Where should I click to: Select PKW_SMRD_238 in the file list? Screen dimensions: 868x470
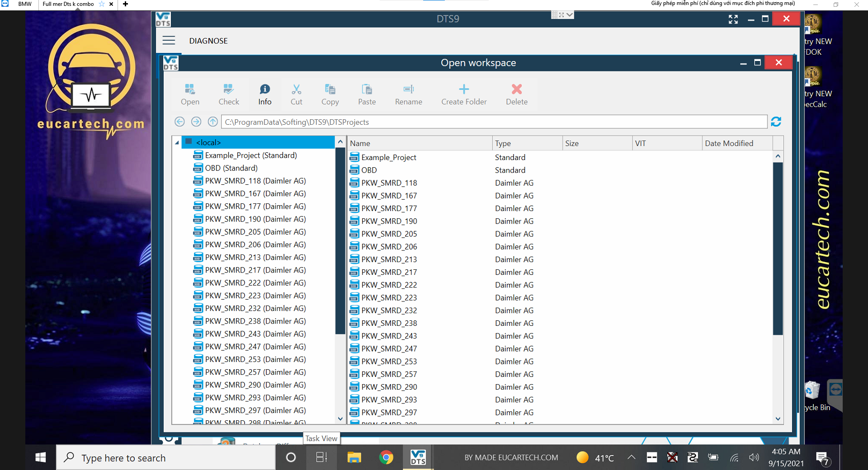pos(389,323)
